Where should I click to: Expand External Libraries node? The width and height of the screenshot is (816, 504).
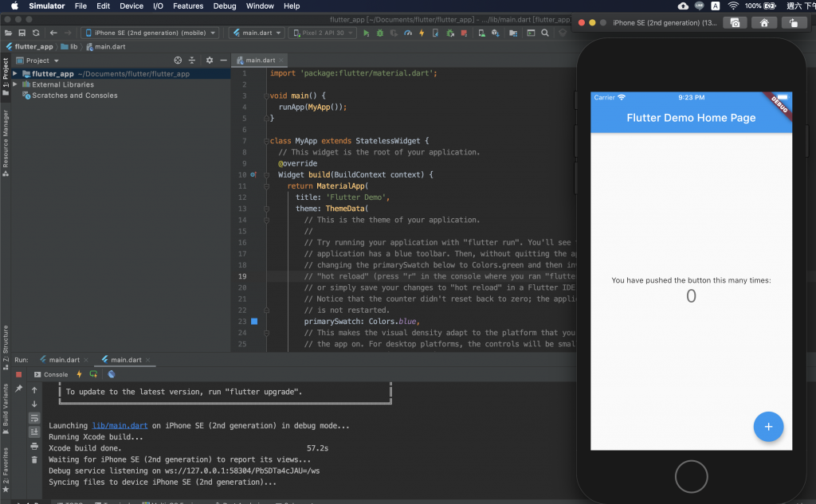pos(15,84)
